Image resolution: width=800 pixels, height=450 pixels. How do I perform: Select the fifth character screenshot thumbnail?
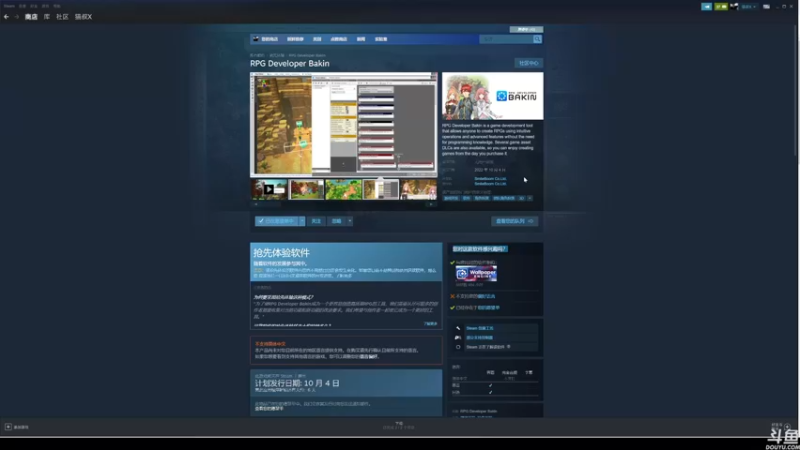(x=418, y=189)
